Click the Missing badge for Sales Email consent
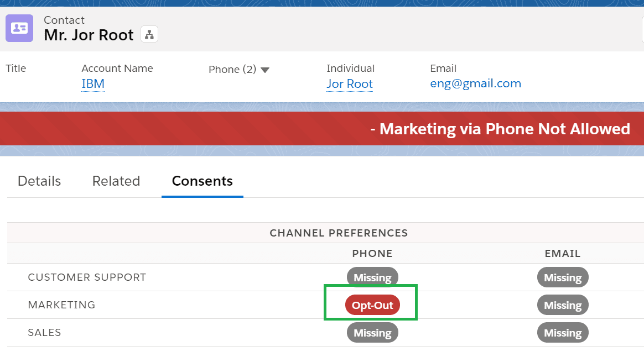644x357 pixels. 562,332
